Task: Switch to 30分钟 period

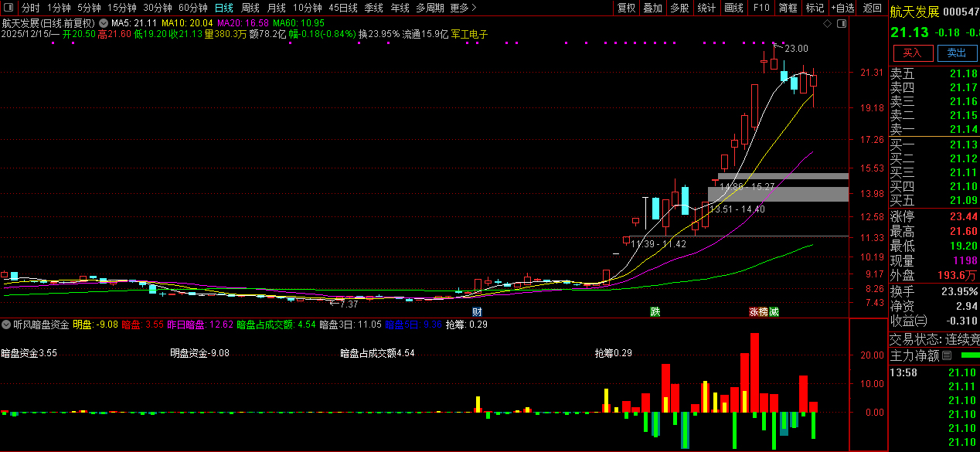Action: pyautogui.click(x=158, y=8)
